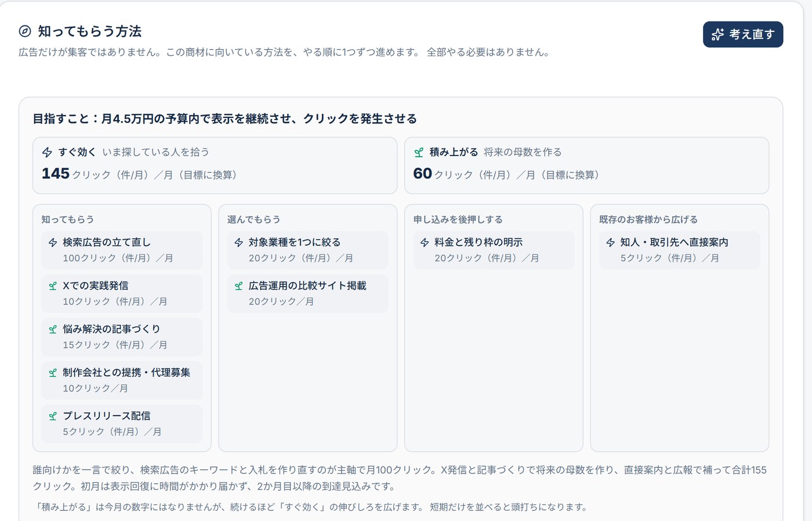Click いま探している人を拾う subtitle
This screenshot has height=521, width=812.
pos(155,152)
